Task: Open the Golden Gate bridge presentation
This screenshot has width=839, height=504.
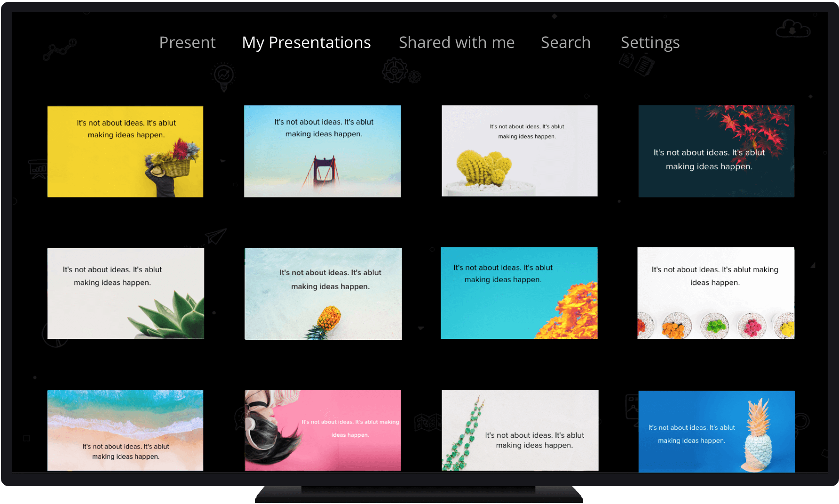Action: (x=322, y=151)
